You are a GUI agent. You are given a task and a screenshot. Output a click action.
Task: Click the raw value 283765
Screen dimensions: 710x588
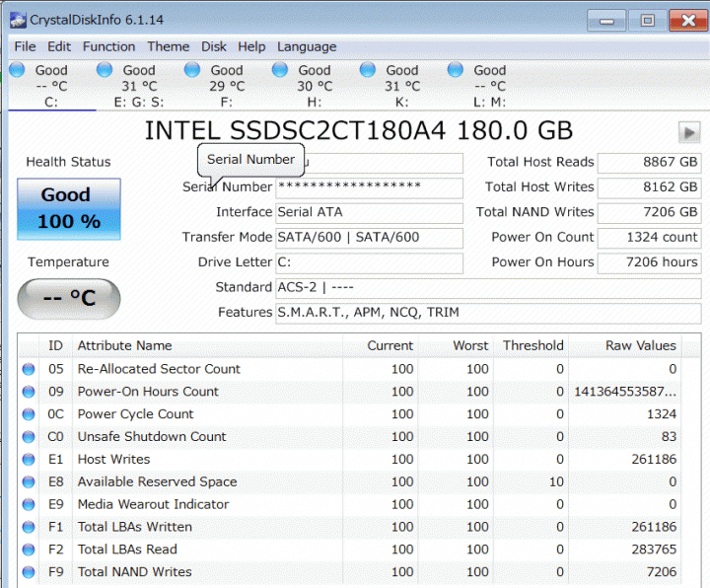pos(654,550)
